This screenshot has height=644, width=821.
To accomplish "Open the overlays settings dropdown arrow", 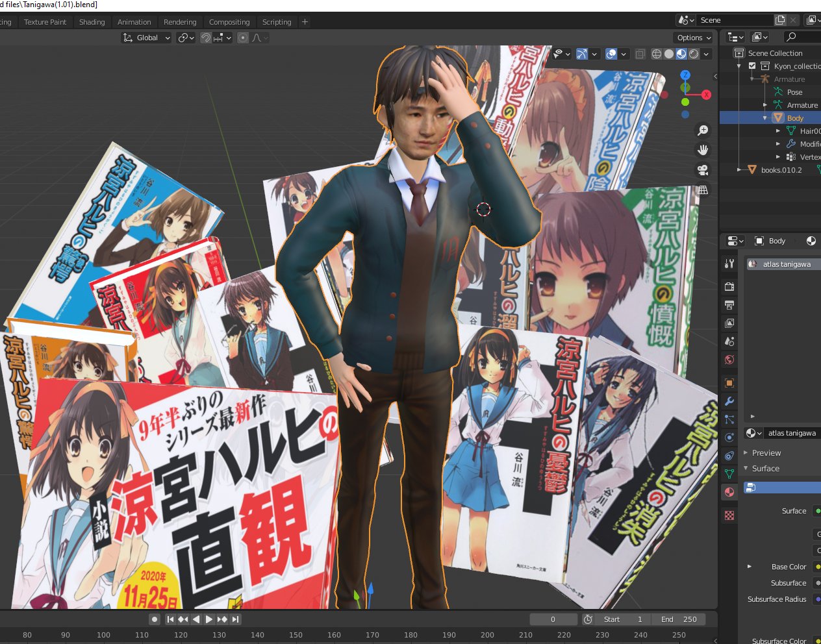I will (624, 54).
